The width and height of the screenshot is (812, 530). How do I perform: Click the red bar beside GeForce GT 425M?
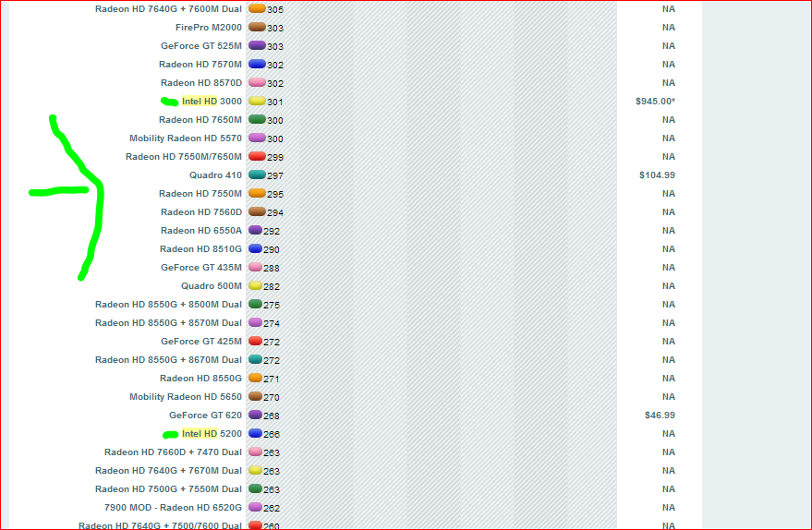255,341
